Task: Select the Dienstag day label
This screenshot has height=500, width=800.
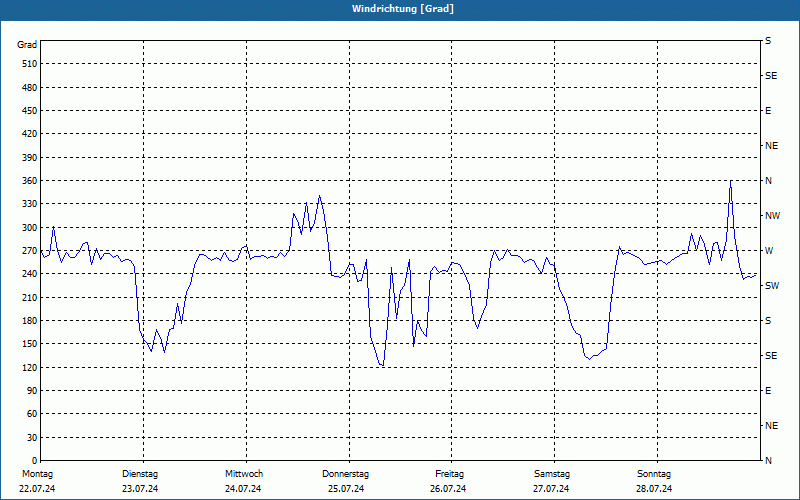Action: (140, 474)
